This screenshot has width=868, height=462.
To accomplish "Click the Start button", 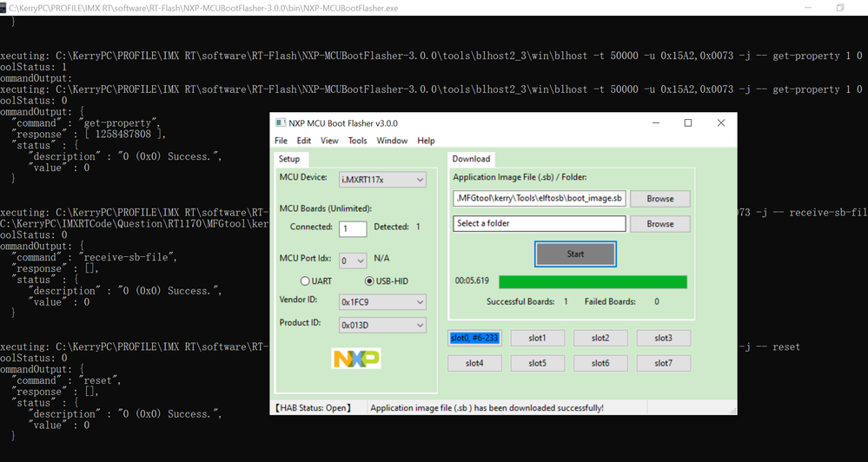I will [x=575, y=254].
